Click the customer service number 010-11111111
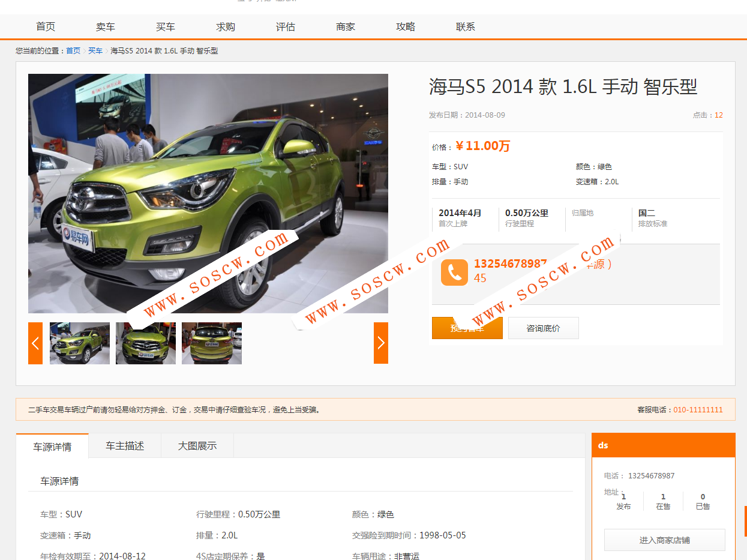The height and width of the screenshot is (560, 747). (x=698, y=410)
